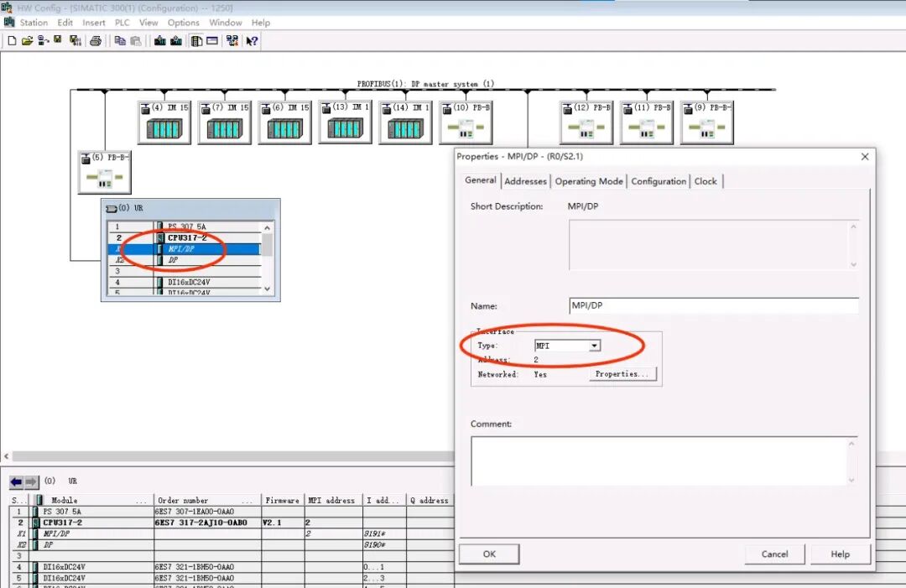Click the forward arrow in detail view
This screenshot has height=588, width=906.
[31, 481]
